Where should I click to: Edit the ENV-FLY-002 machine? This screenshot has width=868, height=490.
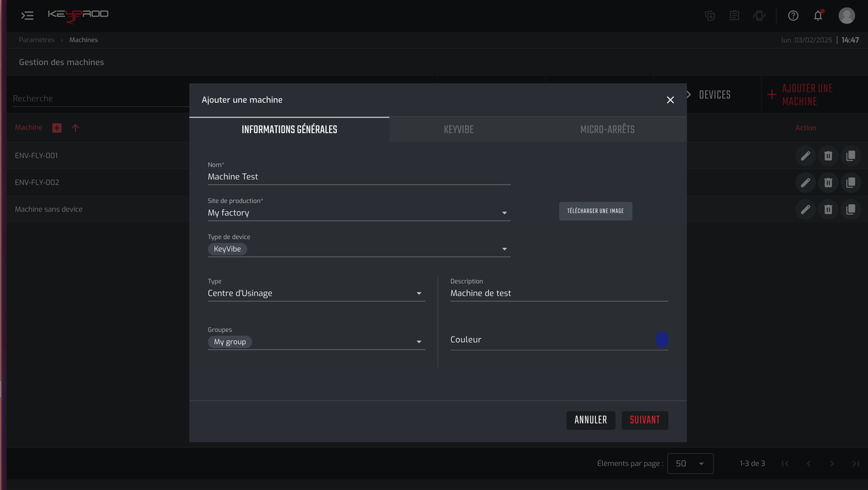[x=805, y=183]
